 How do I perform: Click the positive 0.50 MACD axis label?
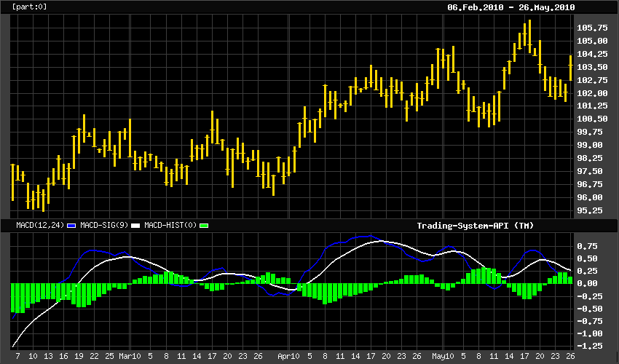point(588,258)
